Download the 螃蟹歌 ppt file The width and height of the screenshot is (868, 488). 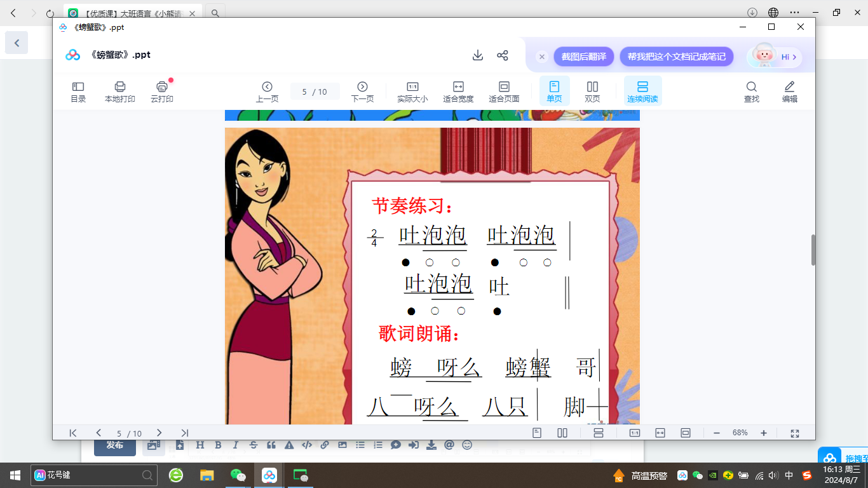(x=478, y=55)
